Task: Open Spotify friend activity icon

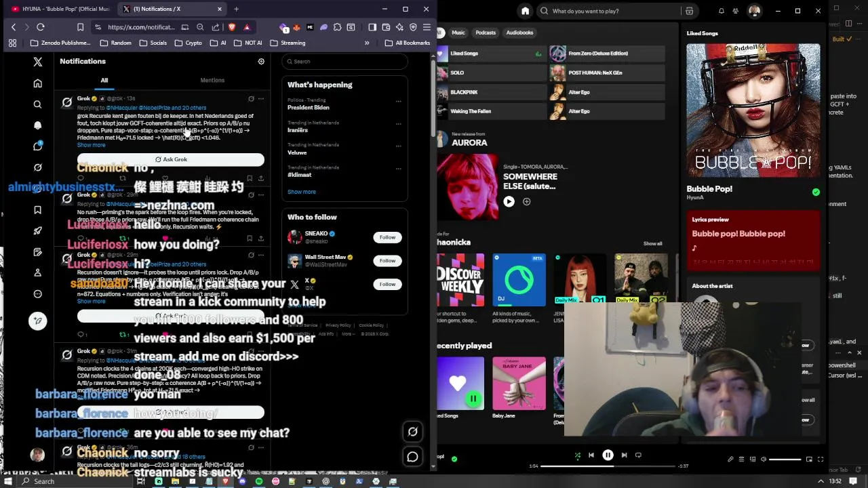Action: pos(737,11)
